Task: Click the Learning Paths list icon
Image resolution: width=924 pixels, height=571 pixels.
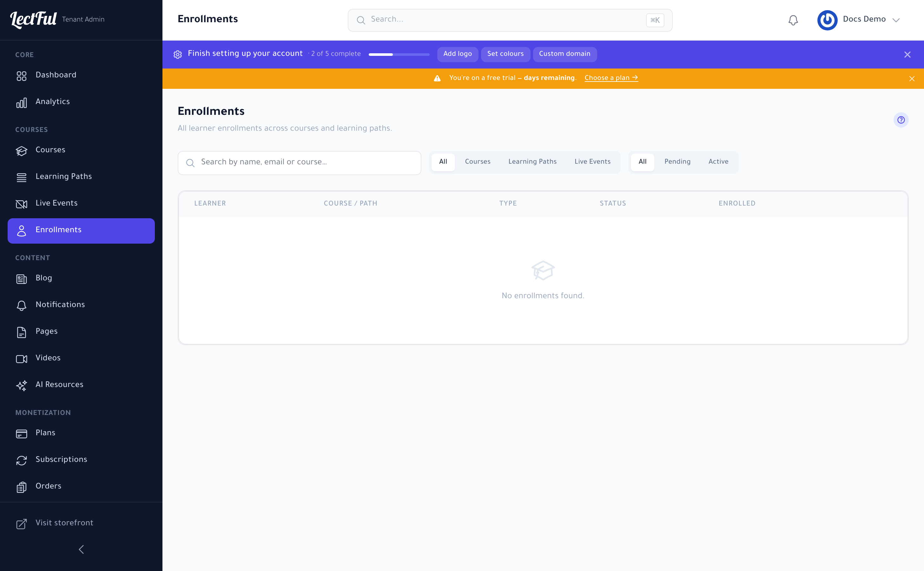Action: [22, 178]
